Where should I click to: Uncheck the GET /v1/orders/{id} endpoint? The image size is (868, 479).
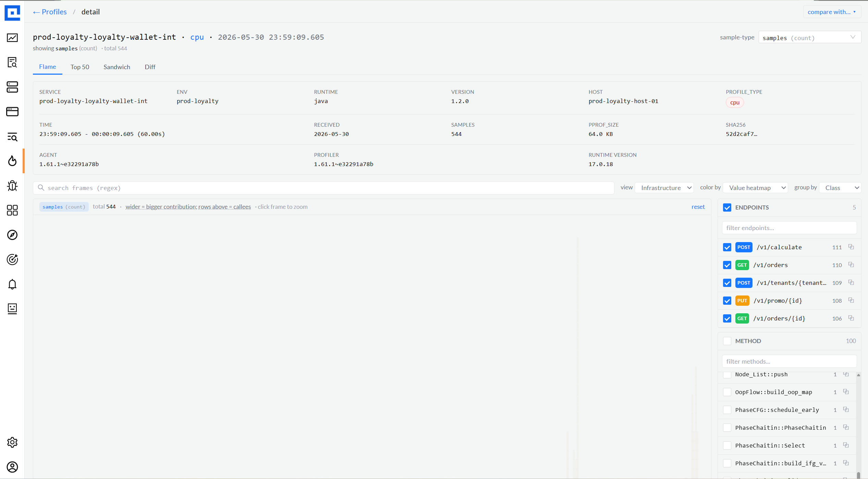click(x=727, y=318)
